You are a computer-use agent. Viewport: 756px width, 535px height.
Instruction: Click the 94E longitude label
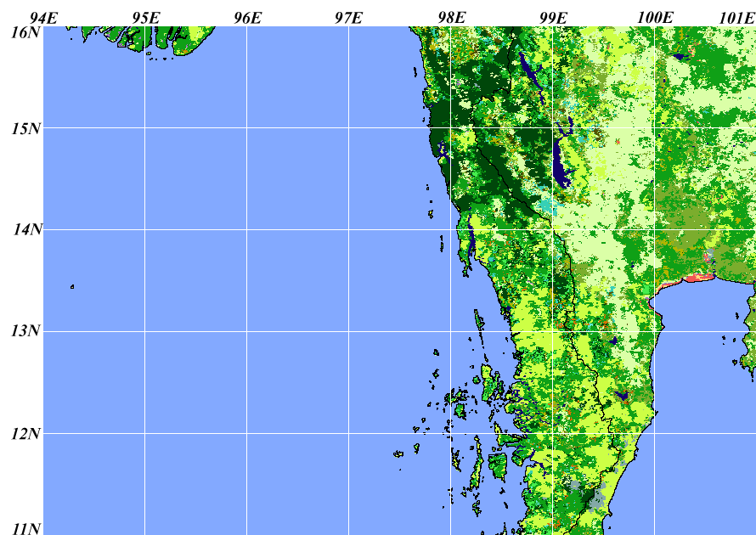(44, 19)
